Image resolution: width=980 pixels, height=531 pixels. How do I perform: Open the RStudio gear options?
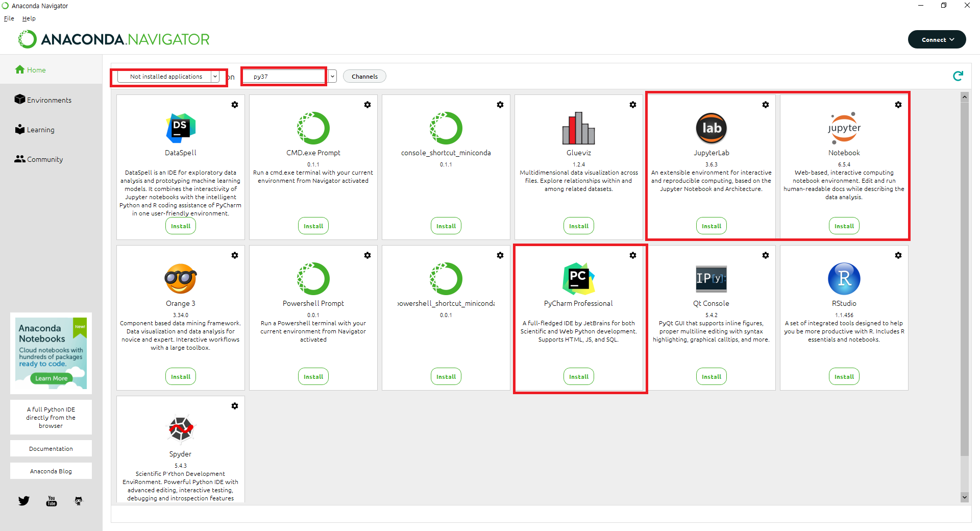click(x=898, y=255)
